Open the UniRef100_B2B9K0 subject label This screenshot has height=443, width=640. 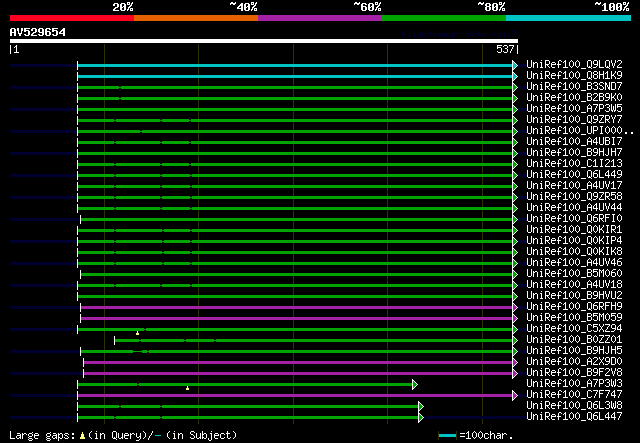click(x=574, y=98)
